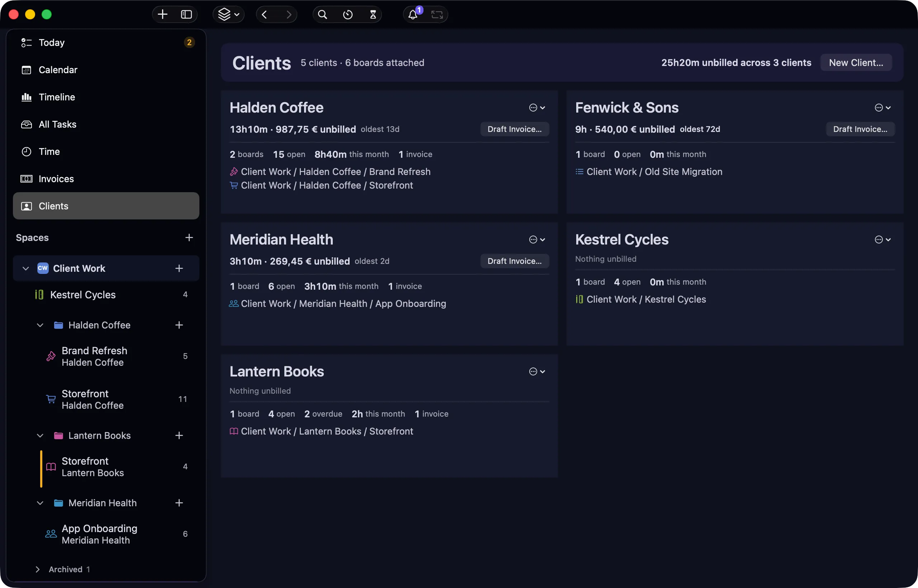This screenshot has height=588, width=918.
Task: Click the Lantern Books card title
Action: click(277, 371)
